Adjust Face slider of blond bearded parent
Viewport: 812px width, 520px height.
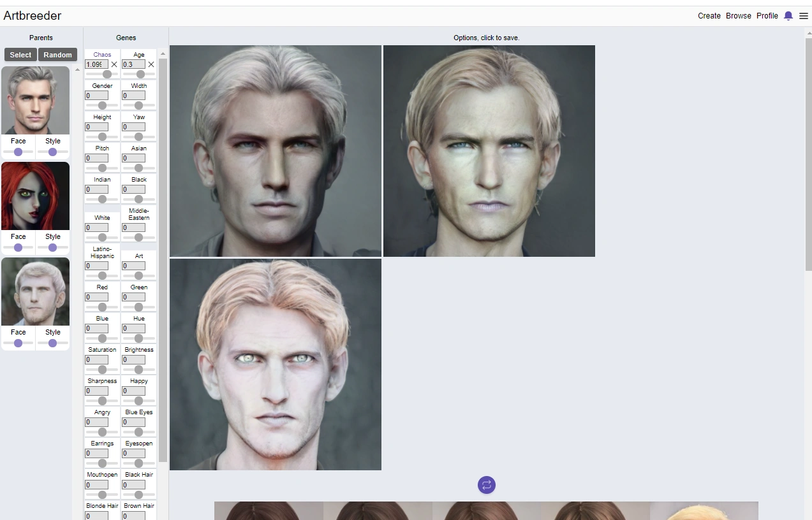pyautogui.click(x=18, y=343)
